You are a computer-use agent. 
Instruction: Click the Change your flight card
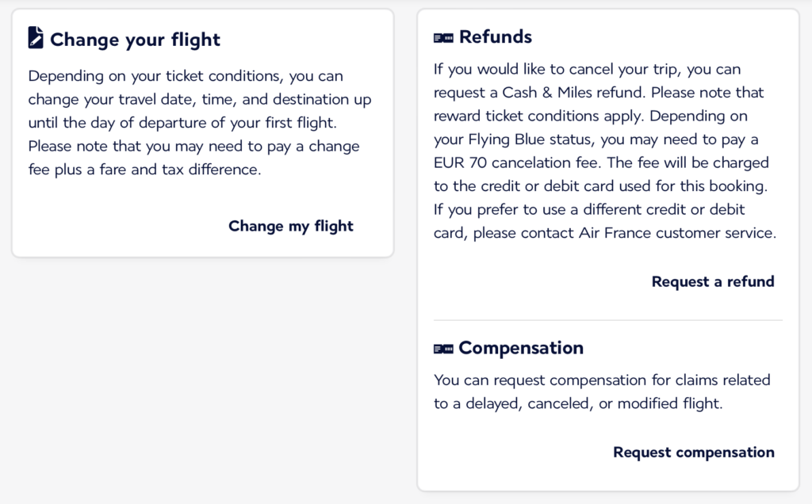202,131
